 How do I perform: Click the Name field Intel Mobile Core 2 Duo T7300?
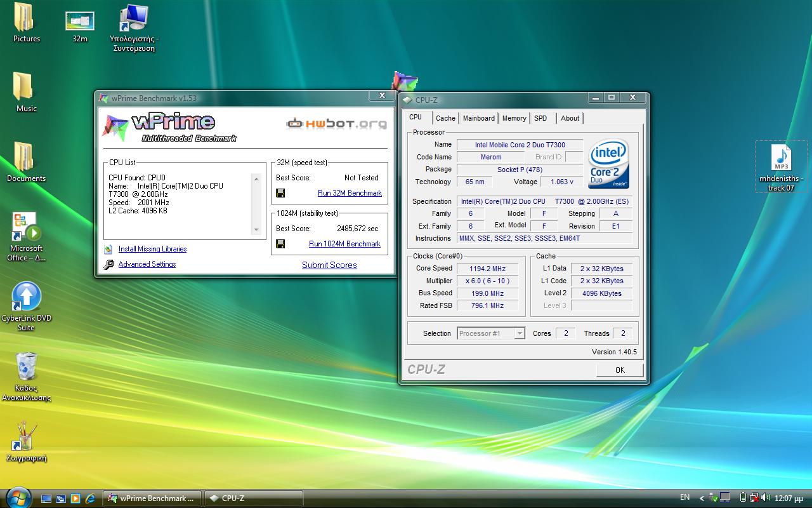520,145
